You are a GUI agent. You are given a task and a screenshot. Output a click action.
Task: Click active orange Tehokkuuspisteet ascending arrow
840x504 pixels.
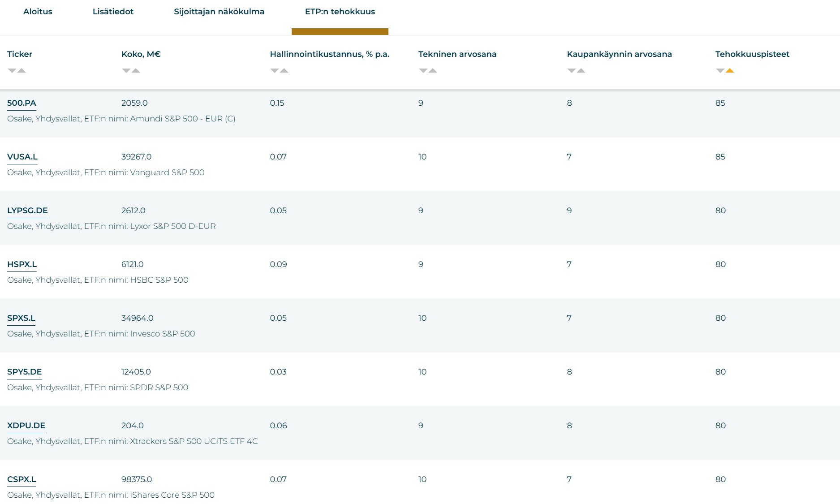coord(730,70)
